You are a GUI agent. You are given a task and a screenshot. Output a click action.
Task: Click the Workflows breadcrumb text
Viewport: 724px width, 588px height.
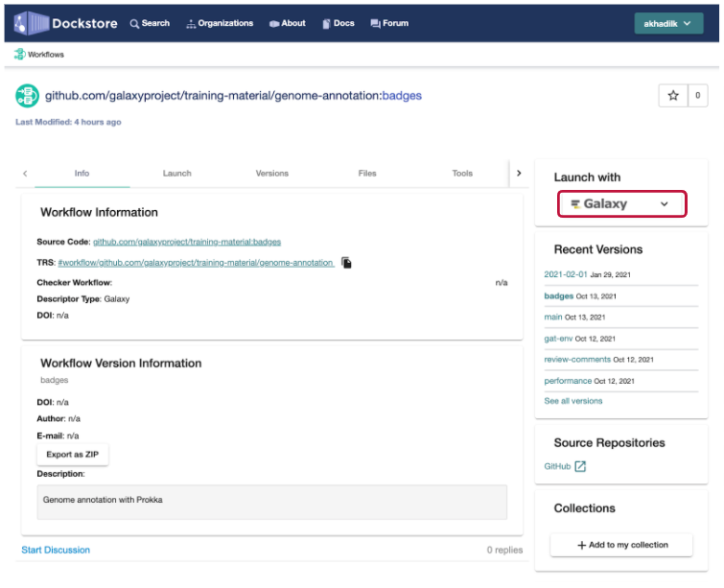[x=46, y=55]
